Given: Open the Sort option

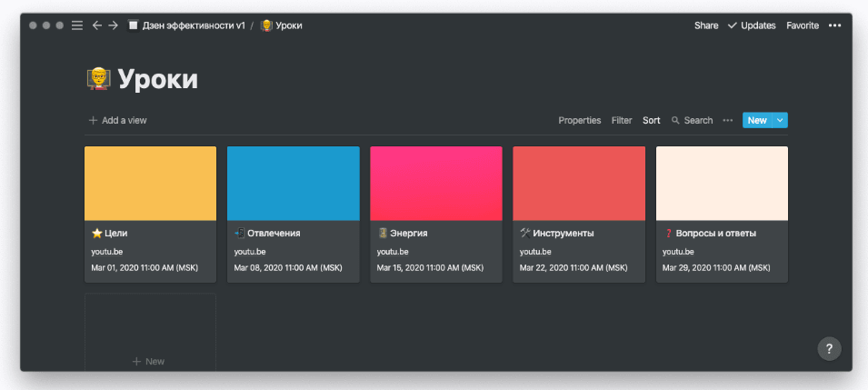Looking at the screenshot, I should coord(651,120).
